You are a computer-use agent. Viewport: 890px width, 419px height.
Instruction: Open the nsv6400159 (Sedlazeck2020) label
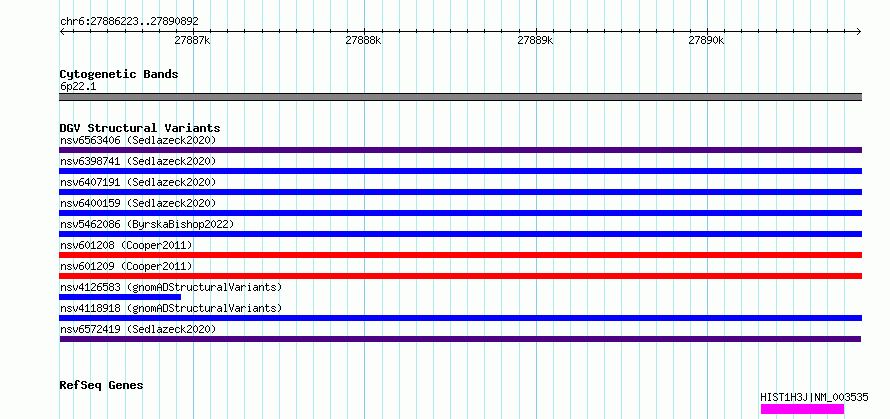pyautogui.click(x=138, y=203)
